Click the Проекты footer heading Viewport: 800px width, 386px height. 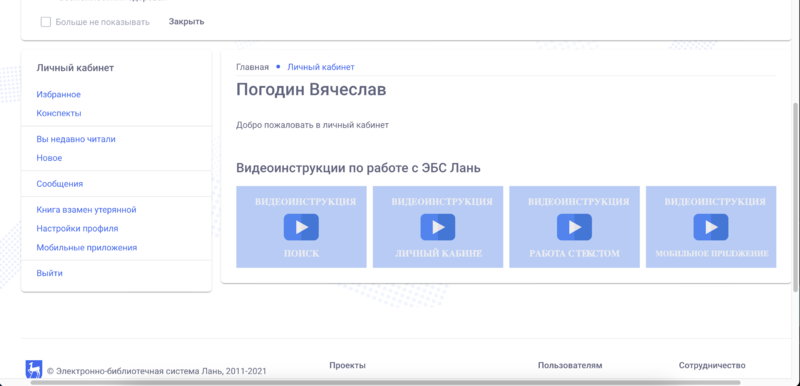tap(347, 365)
